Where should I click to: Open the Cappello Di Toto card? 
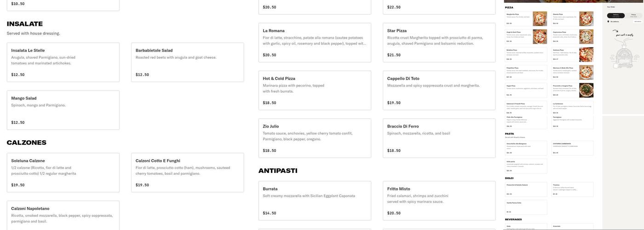(x=439, y=90)
